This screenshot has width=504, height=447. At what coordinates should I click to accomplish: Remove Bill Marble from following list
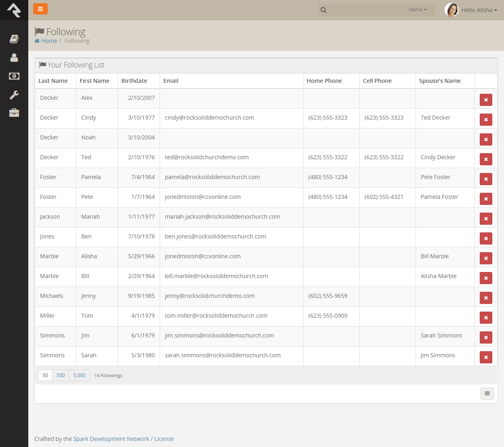[486, 278]
